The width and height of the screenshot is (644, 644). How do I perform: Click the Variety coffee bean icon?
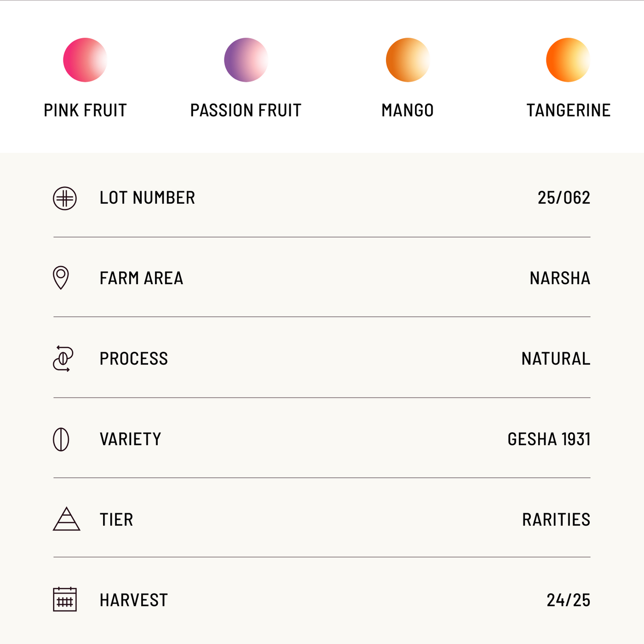tap(61, 439)
